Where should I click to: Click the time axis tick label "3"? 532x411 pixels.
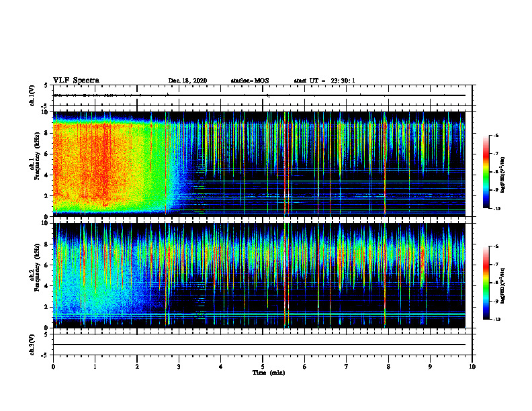click(x=179, y=367)
